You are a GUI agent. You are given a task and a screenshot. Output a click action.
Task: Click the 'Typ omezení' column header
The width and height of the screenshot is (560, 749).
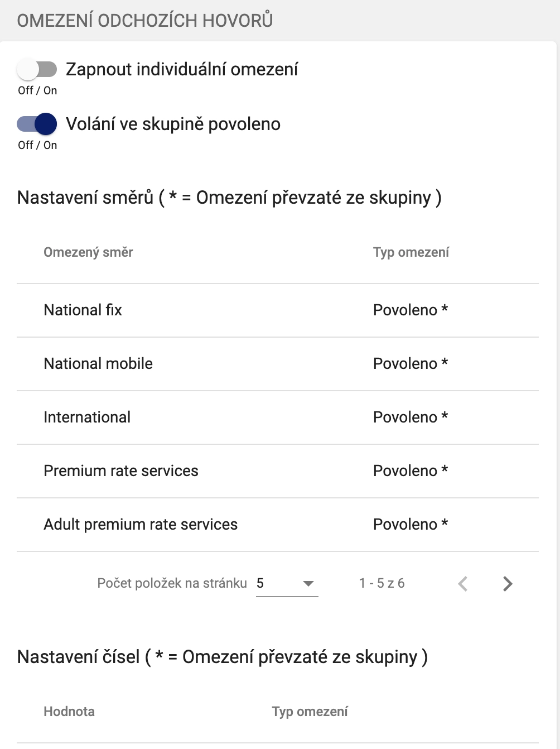tap(411, 252)
